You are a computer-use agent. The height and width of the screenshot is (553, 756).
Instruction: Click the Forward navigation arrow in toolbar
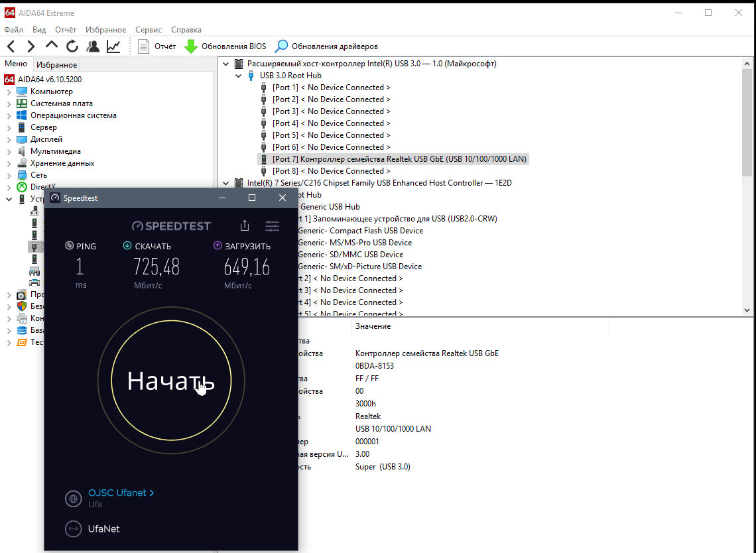point(31,46)
